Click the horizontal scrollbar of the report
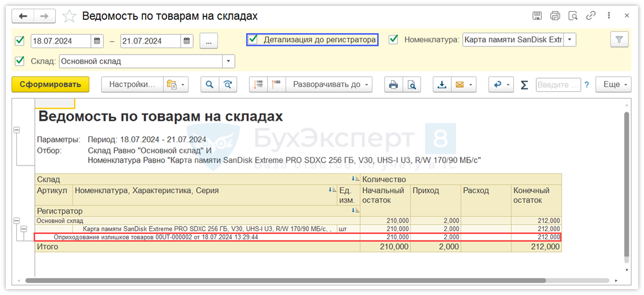 (285, 280)
